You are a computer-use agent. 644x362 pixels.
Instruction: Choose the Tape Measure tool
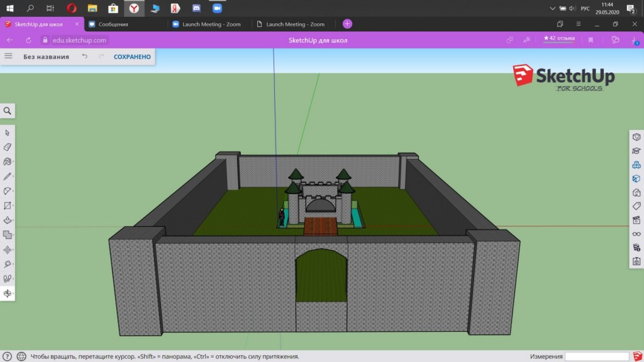point(8,265)
